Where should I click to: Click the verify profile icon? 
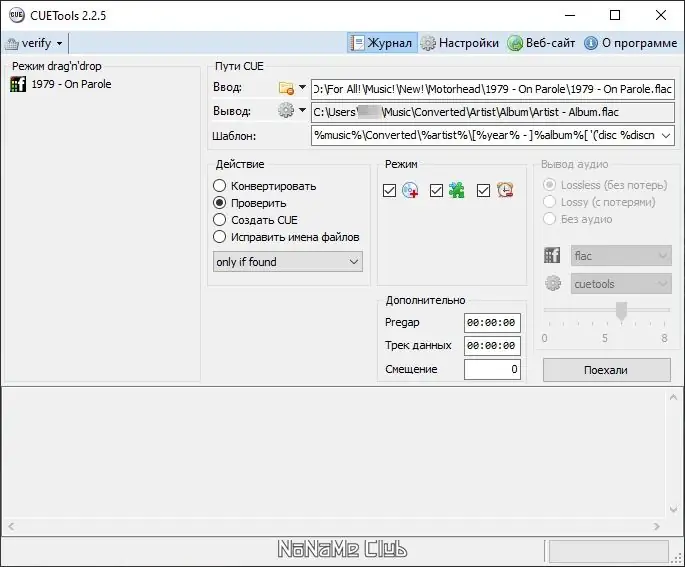pos(12,44)
